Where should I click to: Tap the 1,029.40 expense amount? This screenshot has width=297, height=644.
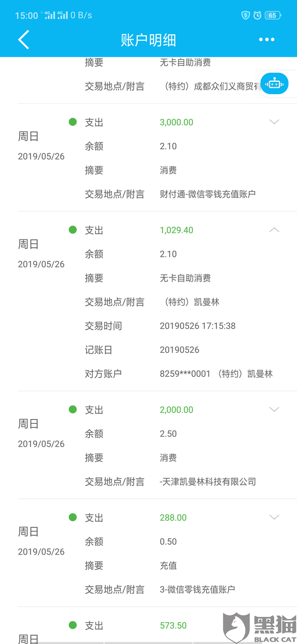click(x=177, y=230)
